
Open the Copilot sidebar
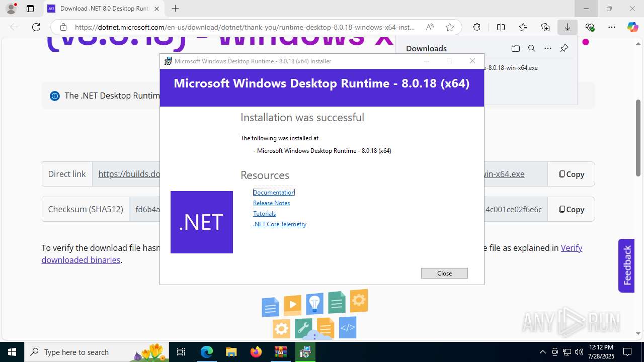click(632, 27)
